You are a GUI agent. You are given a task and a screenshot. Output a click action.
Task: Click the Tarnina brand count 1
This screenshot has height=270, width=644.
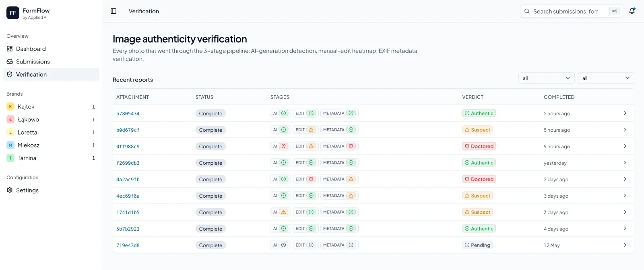(94, 158)
